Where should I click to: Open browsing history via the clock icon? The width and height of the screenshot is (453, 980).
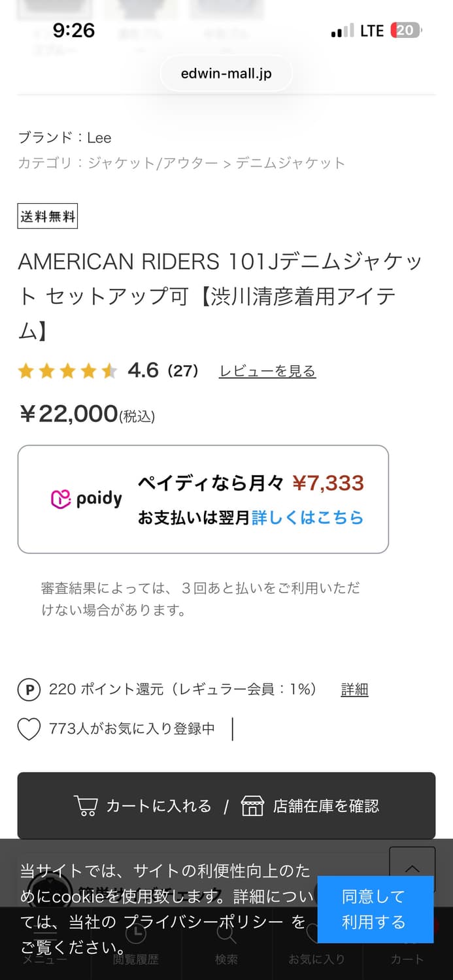pyautogui.click(x=136, y=937)
